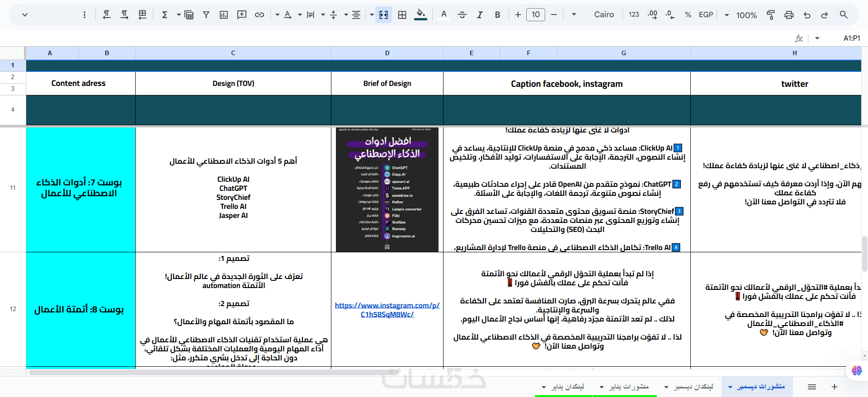Open the all sheets list icon
This screenshot has height=397, width=868.
(x=812, y=387)
